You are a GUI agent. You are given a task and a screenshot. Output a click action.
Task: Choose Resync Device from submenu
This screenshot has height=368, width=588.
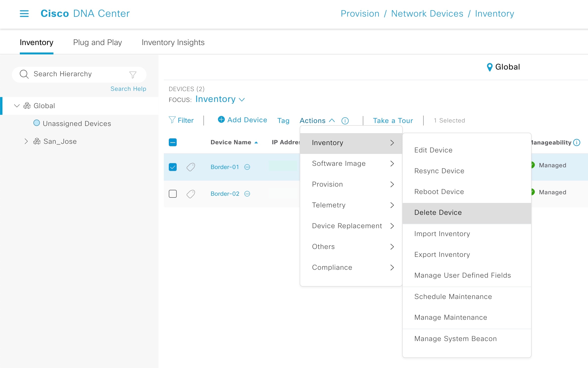467,171
